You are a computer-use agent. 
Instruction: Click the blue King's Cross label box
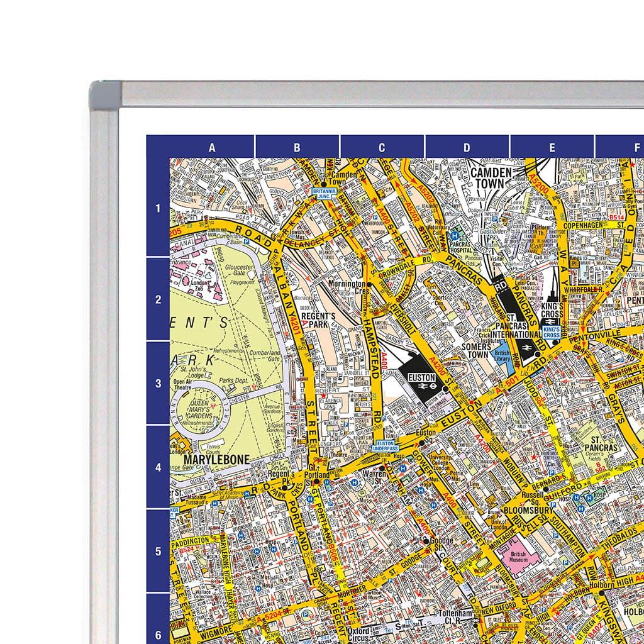552,333
